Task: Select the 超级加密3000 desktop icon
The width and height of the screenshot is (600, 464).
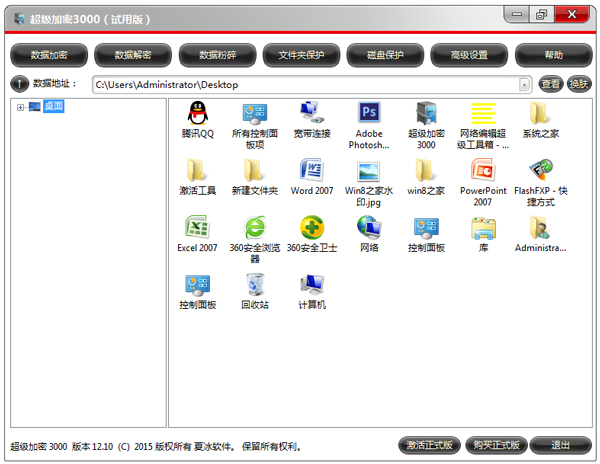Action: coord(426,115)
